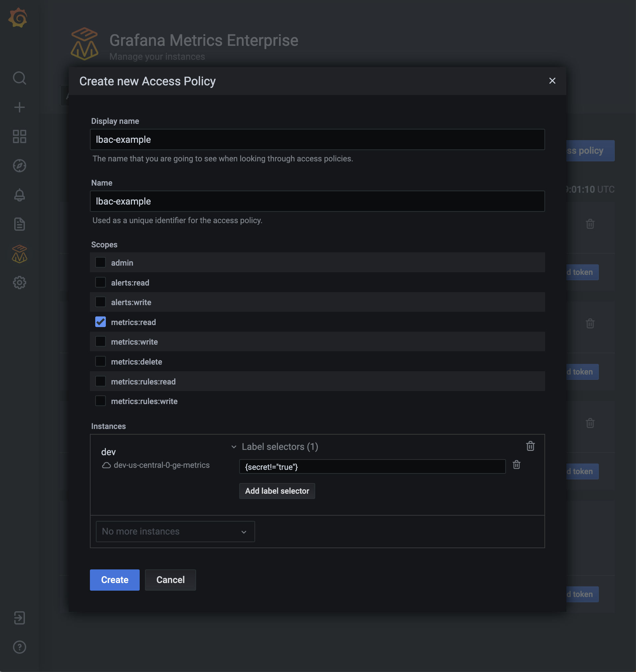This screenshot has width=636, height=672.
Task: Click the Grafana logo in the sidebar
Action: click(19, 18)
